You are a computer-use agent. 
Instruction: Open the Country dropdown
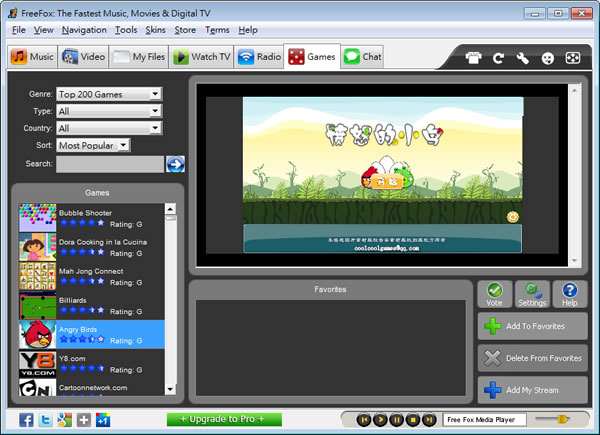[x=154, y=128]
